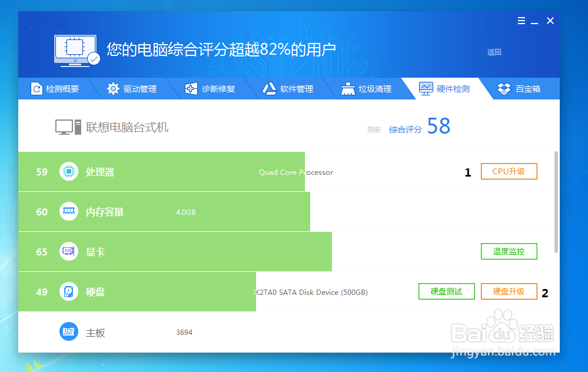
Task: Click the monitor logo with checkmark
Action: (x=77, y=51)
